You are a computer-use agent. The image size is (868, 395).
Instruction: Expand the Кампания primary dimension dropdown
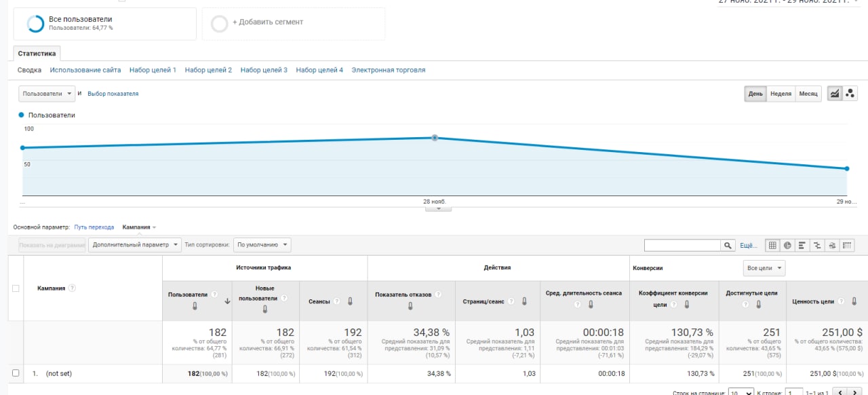[139, 227]
